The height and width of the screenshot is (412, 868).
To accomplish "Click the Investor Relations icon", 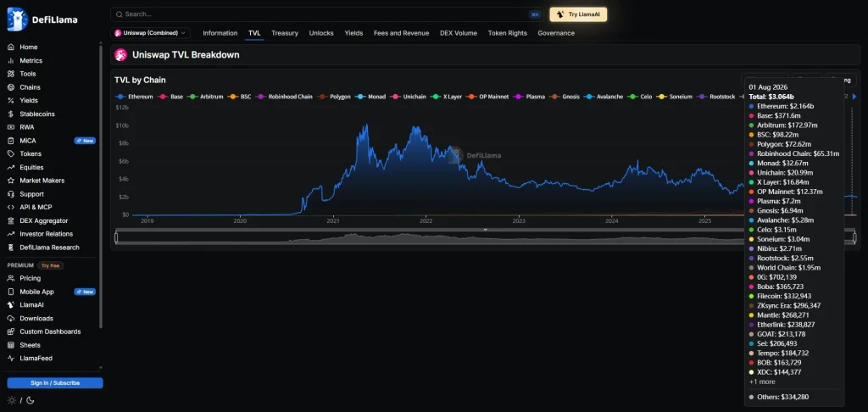I will [10, 234].
